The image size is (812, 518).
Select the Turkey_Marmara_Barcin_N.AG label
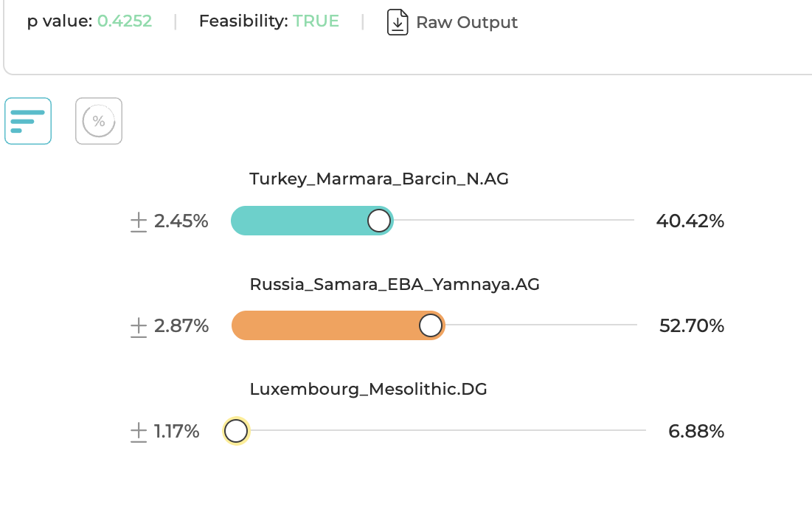tap(379, 179)
